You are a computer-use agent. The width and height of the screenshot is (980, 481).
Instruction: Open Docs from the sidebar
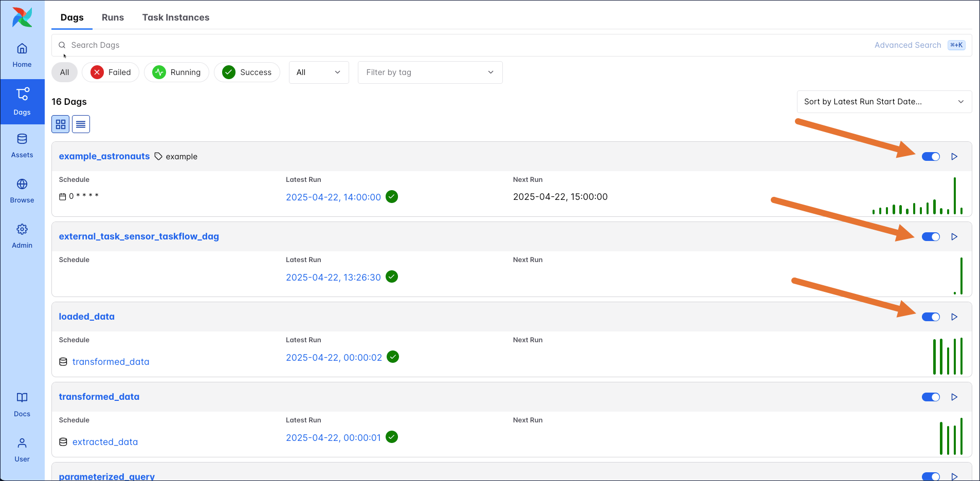pyautogui.click(x=22, y=405)
